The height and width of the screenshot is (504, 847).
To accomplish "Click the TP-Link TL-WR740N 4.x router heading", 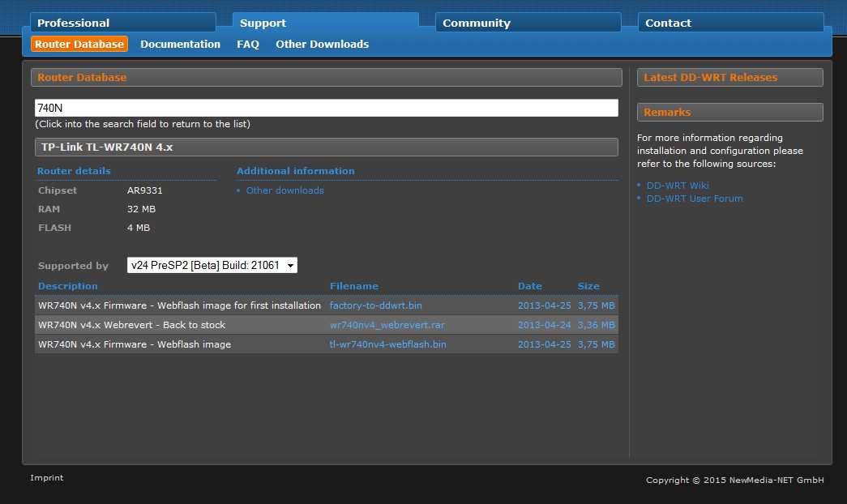I will tap(327, 147).
